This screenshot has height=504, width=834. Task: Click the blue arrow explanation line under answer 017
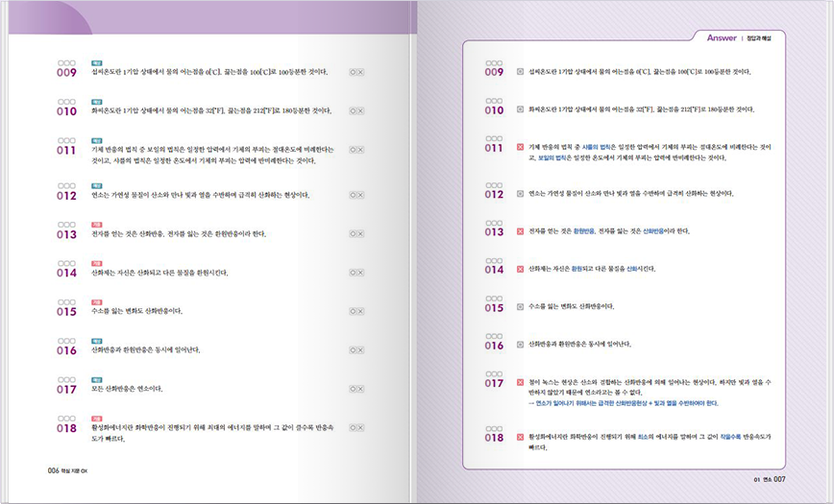tap(624, 403)
